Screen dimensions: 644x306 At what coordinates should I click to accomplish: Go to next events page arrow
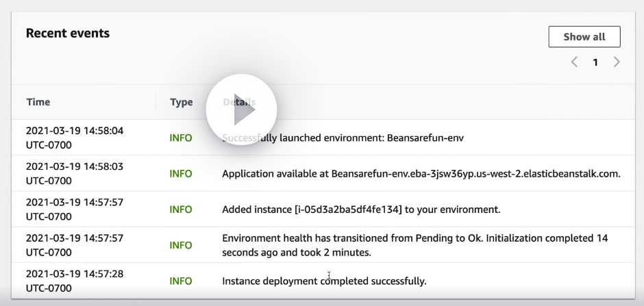coord(617,62)
